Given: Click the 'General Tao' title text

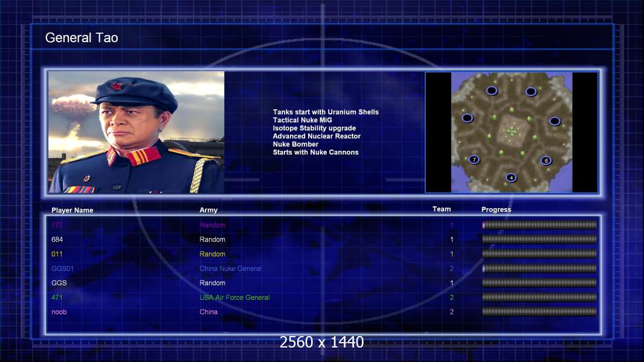Looking at the screenshot, I should (x=82, y=38).
